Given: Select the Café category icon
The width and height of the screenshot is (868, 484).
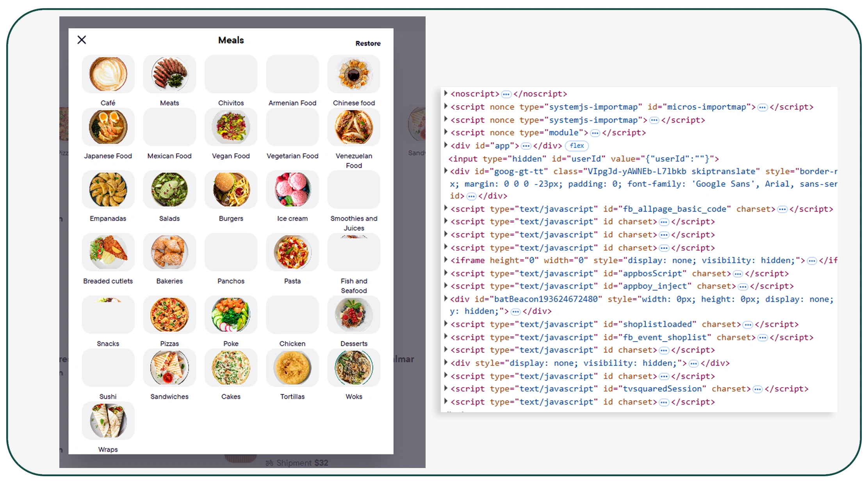Looking at the screenshot, I should pyautogui.click(x=108, y=74).
